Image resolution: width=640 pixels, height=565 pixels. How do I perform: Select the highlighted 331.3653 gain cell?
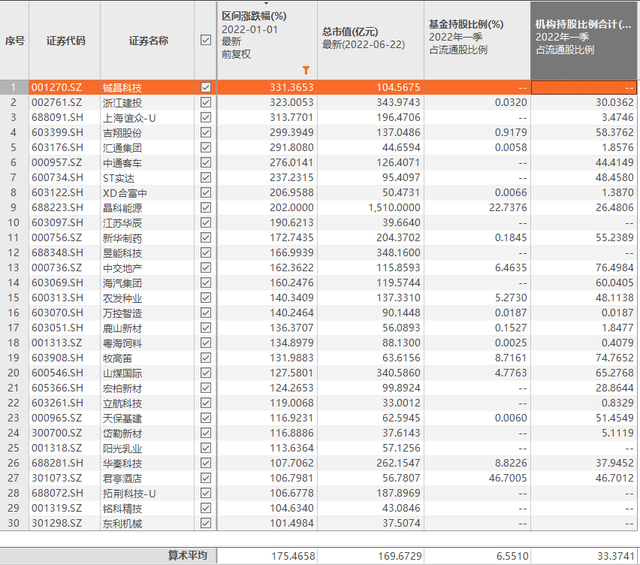pyautogui.click(x=291, y=87)
